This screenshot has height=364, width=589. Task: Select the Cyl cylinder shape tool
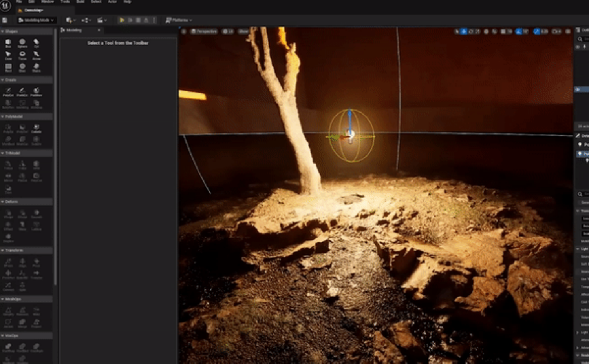coord(37,43)
